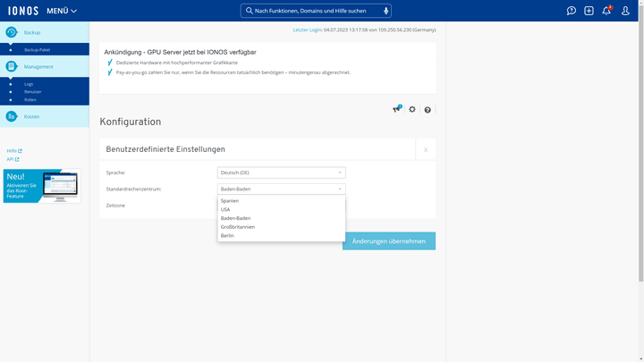Click the add-new plus icon in header
This screenshot has width=644, height=362.
click(589, 11)
